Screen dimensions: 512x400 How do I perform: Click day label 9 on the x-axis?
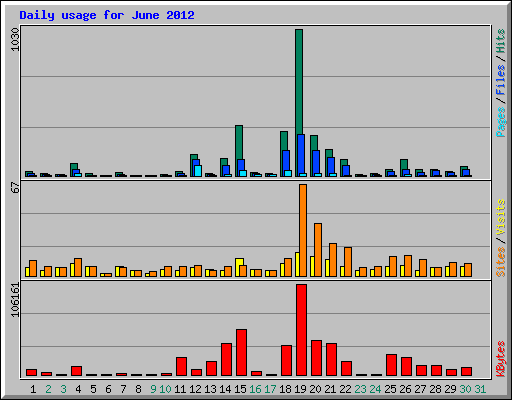pos(153,389)
